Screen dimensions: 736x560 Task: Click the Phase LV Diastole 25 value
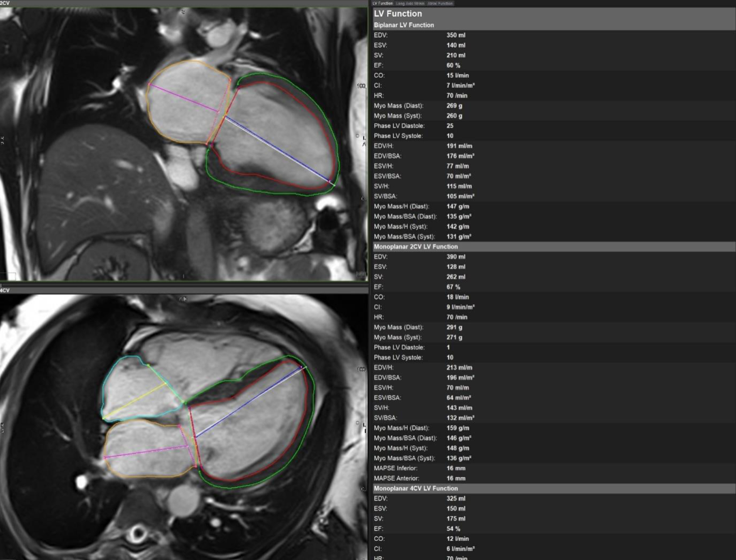(x=450, y=126)
